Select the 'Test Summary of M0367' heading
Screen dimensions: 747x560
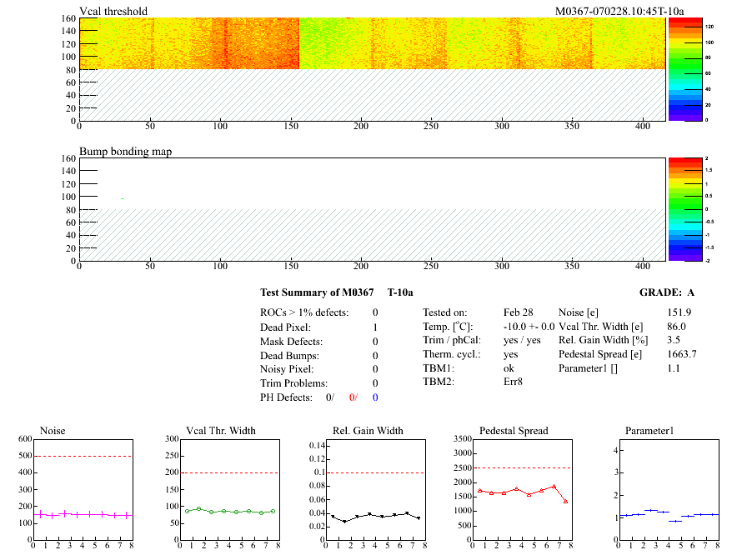[317, 292]
